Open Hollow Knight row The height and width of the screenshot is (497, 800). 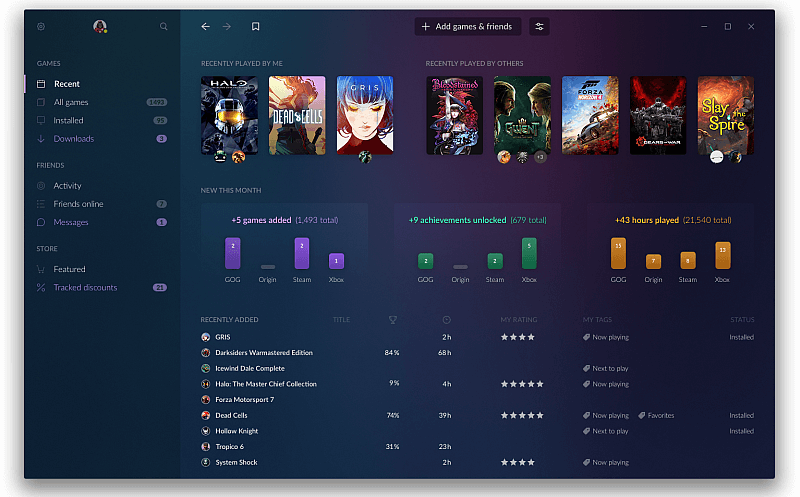tap(478, 431)
